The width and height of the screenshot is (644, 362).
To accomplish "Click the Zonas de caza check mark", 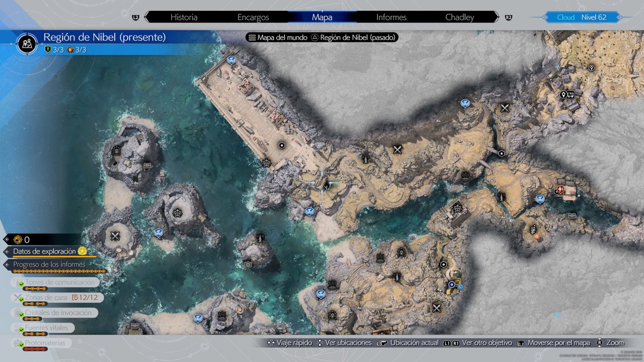I will click(x=21, y=300).
